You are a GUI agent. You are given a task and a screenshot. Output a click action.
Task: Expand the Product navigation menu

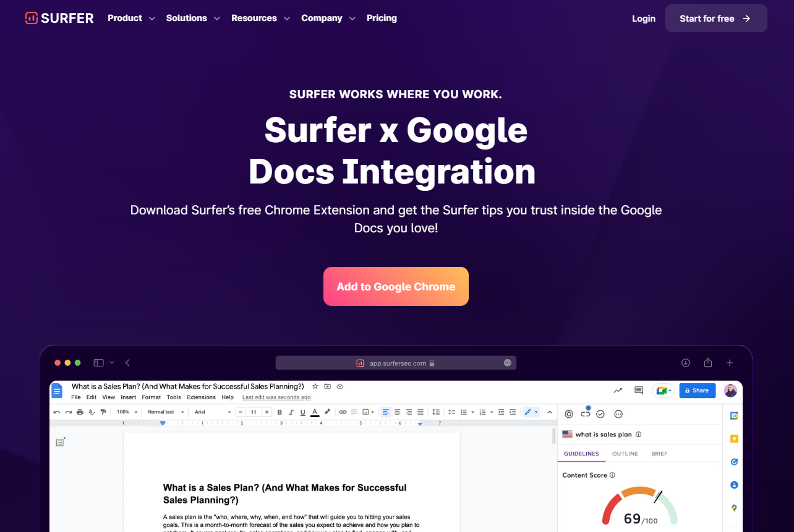coord(131,18)
